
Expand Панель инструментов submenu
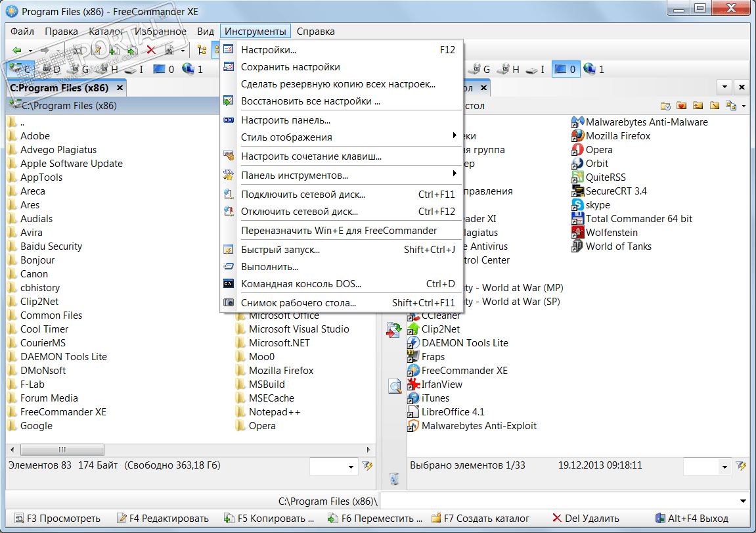point(342,175)
